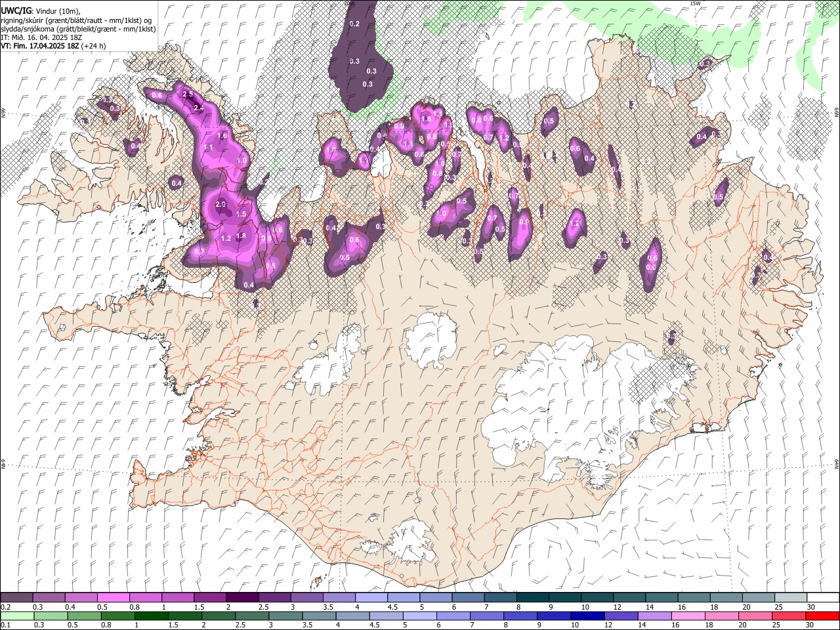Click the 'UWC/IG' title text
The height and width of the screenshot is (630, 840).
(16, 10)
